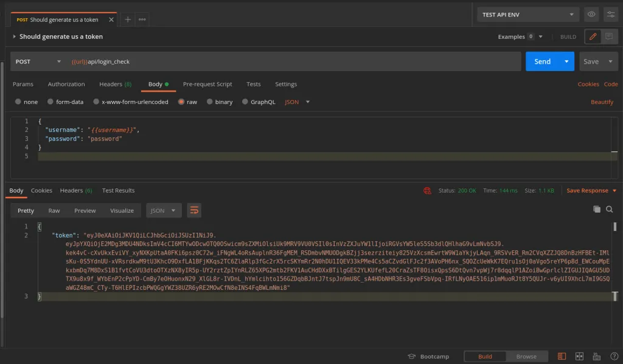Image resolution: width=623 pixels, height=364 pixels.
Task: Select the form-data body type
Action: tap(52, 102)
